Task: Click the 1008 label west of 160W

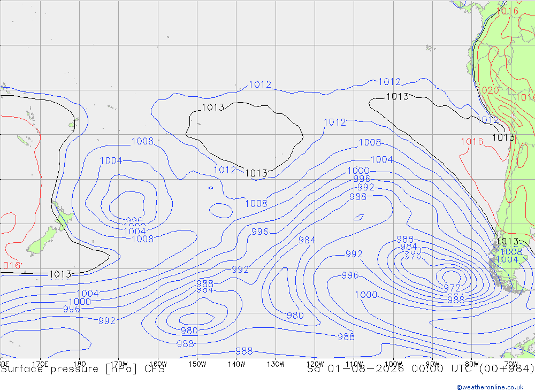Action: [x=143, y=141]
